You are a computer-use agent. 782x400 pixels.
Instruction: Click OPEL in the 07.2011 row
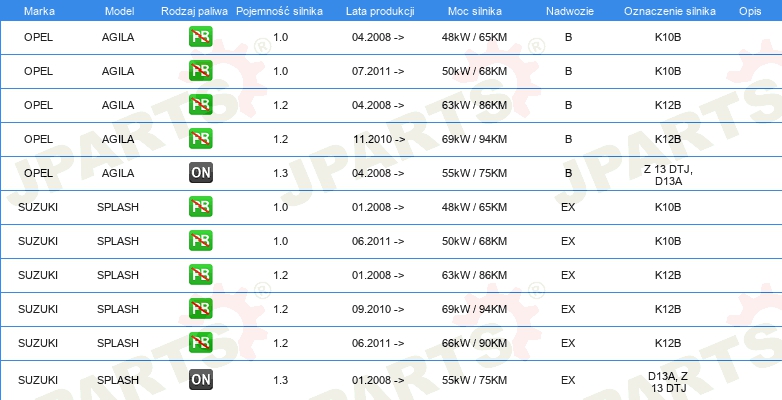point(38,71)
